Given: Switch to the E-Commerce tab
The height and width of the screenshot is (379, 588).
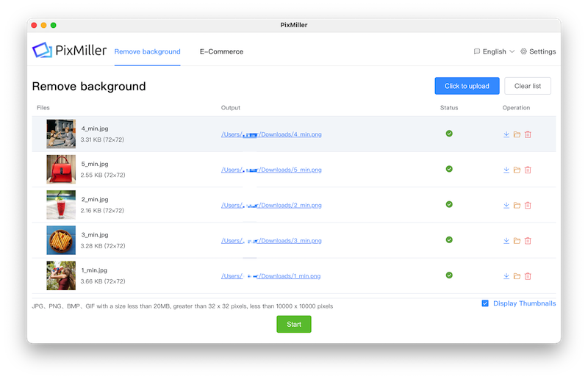Looking at the screenshot, I should [221, 51].
